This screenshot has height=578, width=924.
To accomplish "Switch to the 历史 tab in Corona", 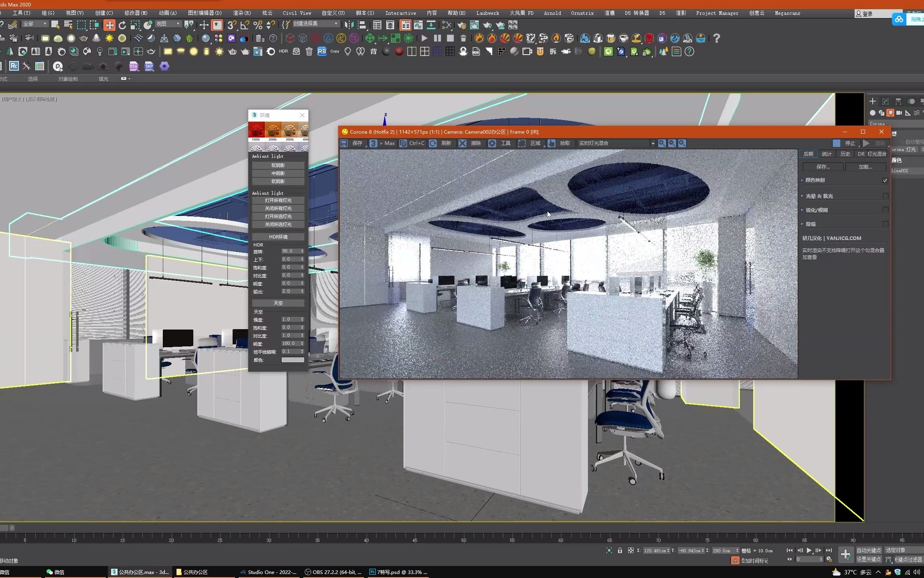I will [x=845, y=154].
